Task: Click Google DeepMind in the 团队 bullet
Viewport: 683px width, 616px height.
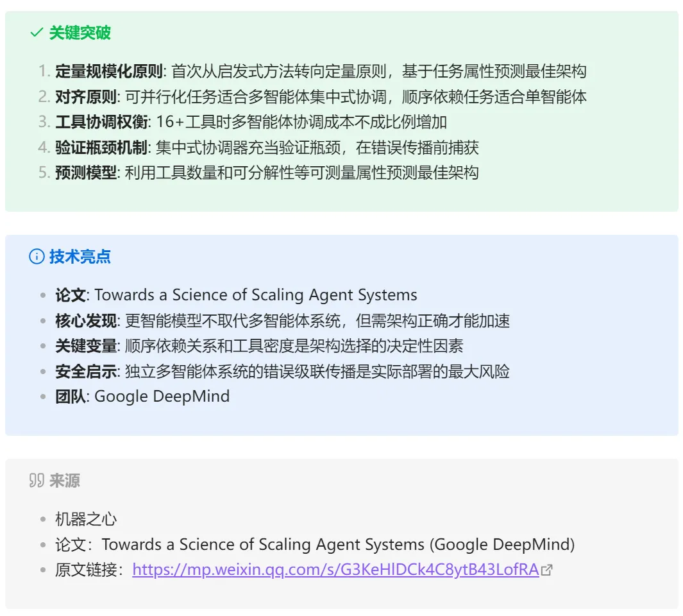Action: pos(162,397)
